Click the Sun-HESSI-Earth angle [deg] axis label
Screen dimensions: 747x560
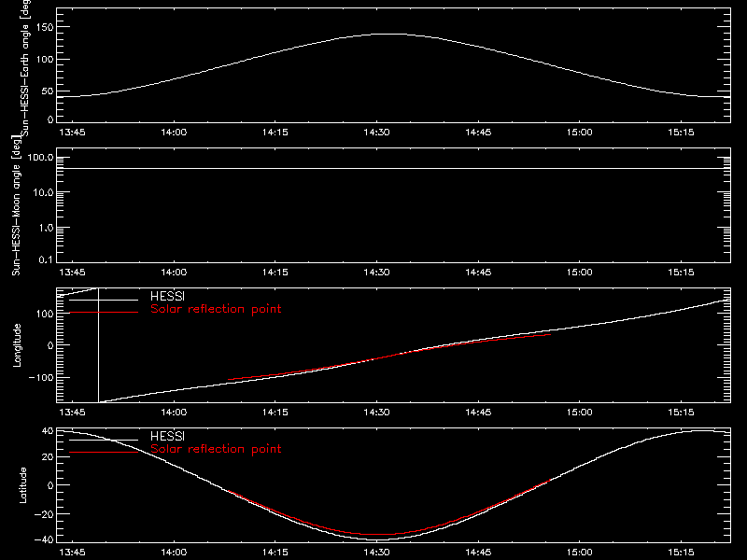26,68
